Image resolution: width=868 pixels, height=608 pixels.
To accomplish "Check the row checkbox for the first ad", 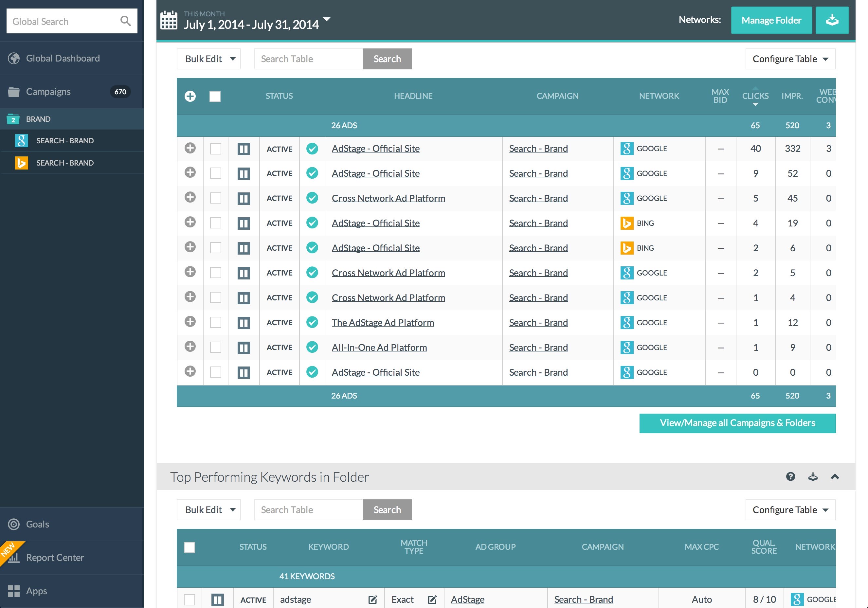I will pyautogui.click(x=215, y=149).
